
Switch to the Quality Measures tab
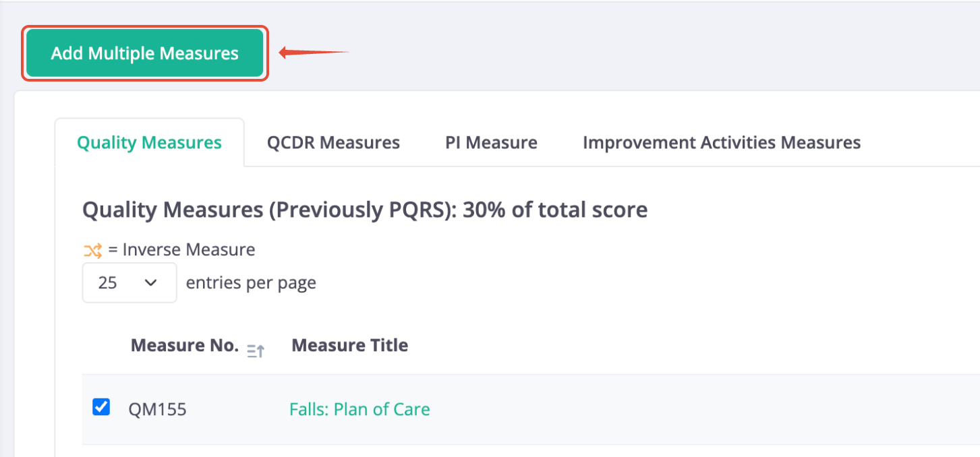[149, 143]
